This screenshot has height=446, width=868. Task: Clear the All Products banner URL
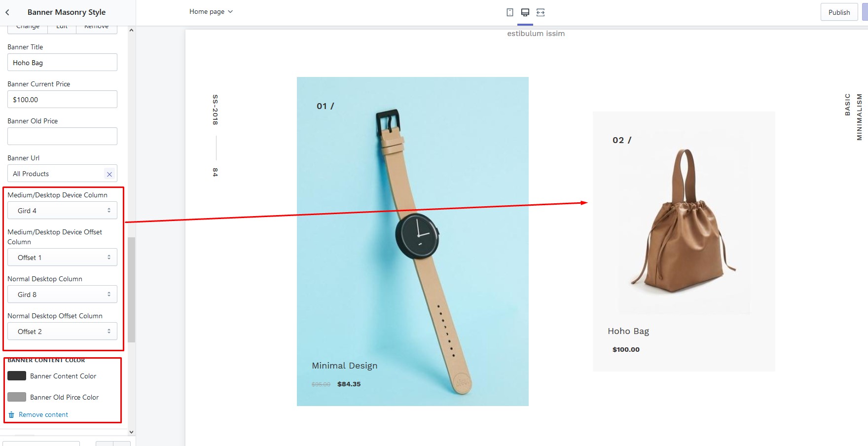tap(109, 174)
